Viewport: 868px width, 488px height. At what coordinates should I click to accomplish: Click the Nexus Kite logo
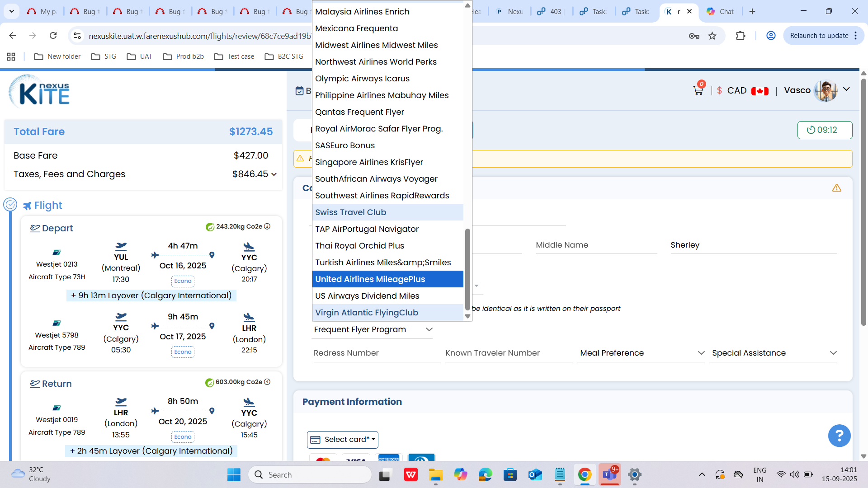click(x=39, y=91)
